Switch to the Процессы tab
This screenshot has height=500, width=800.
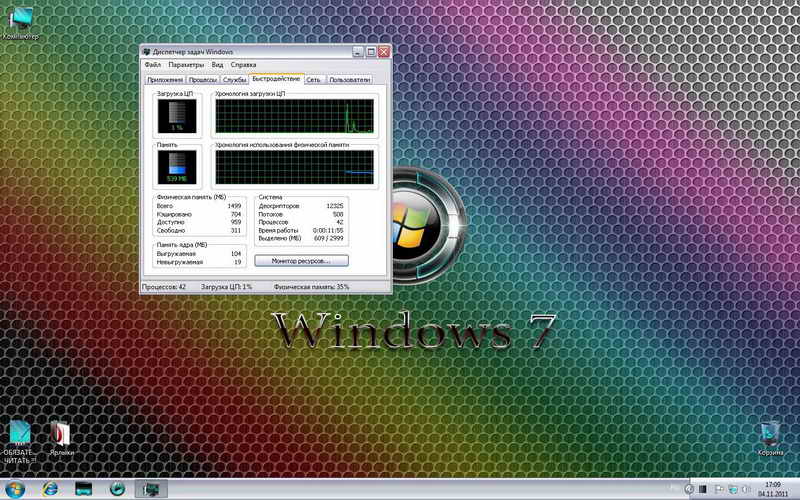[x=203, y=80]
